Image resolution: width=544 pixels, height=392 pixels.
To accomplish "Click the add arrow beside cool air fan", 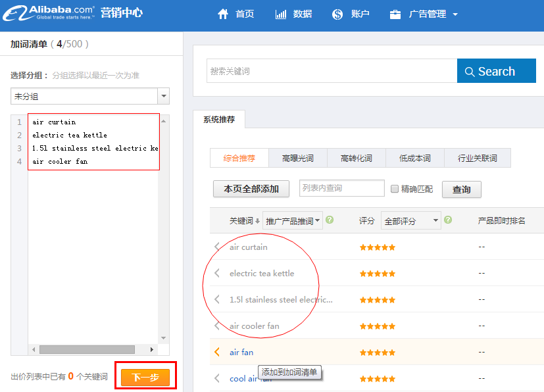I will click(x=217, y=378).
